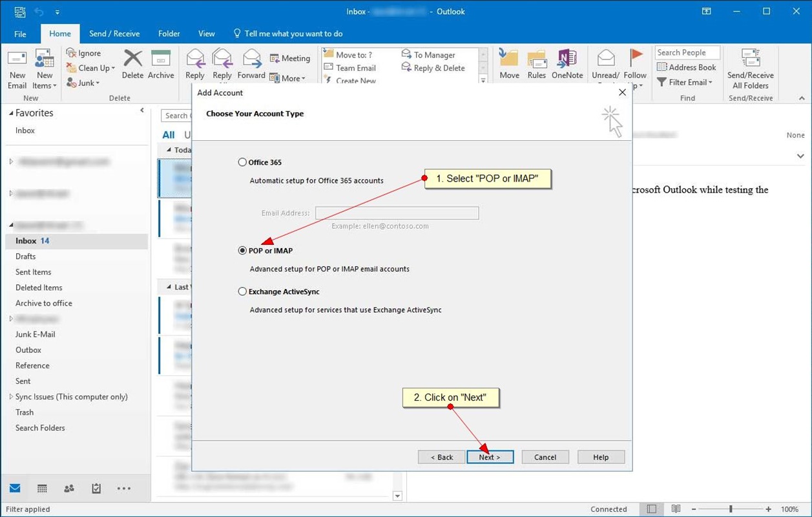The width and height of the screenshot is (812, 517).
Task: Switch to the Send / Receive tab
Action: pyautogui.click(x=114, y=34)
